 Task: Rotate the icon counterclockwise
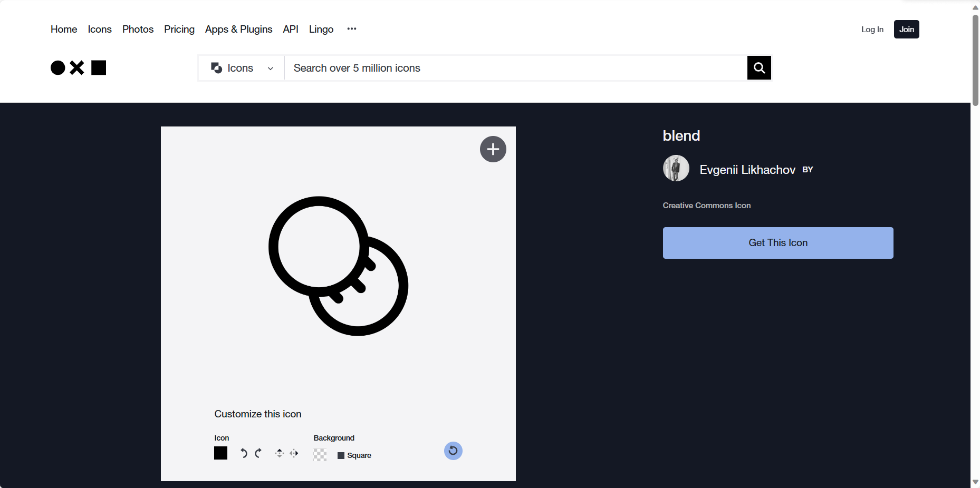pos(244,453)
